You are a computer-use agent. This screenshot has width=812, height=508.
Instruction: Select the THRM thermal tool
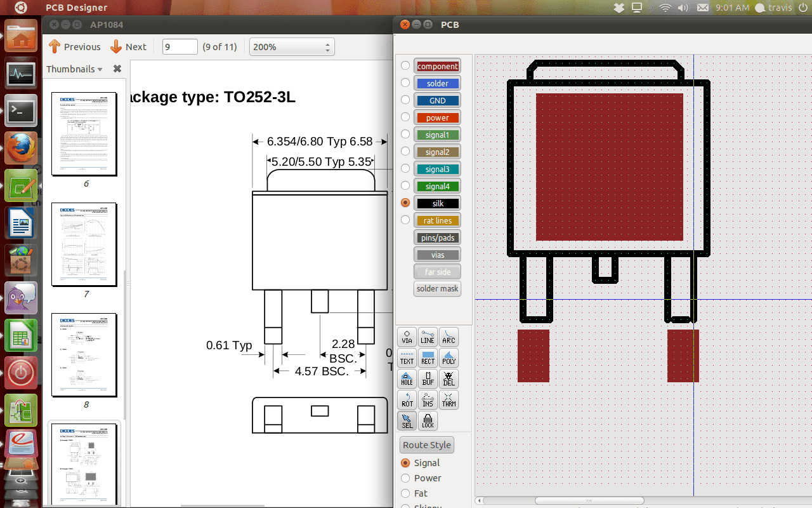(449, 400)
